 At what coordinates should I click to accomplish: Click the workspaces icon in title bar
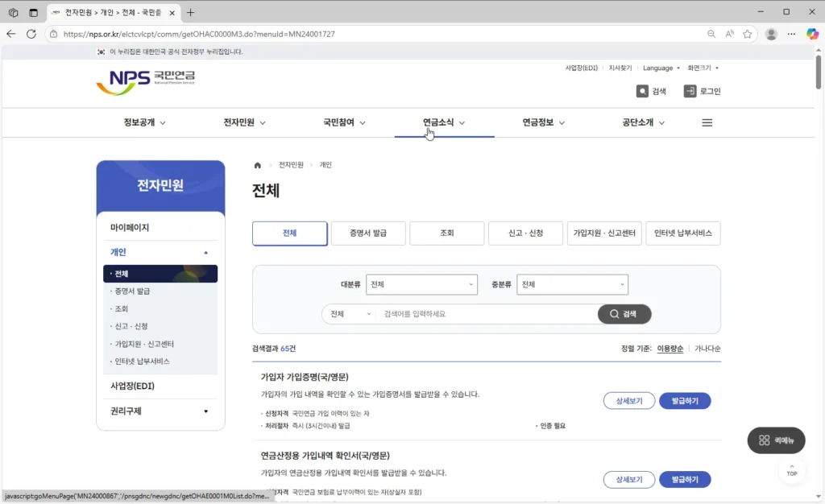tap(13, 13)
